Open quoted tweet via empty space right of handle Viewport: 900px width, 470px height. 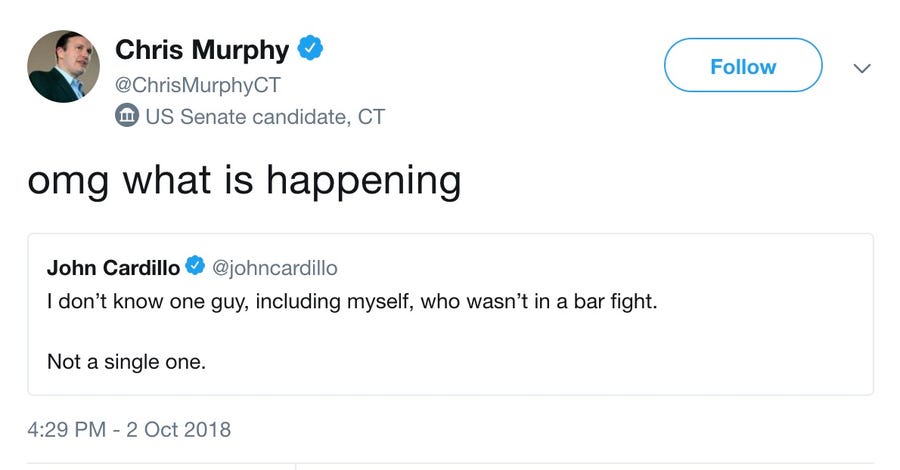tap(600, 267)
